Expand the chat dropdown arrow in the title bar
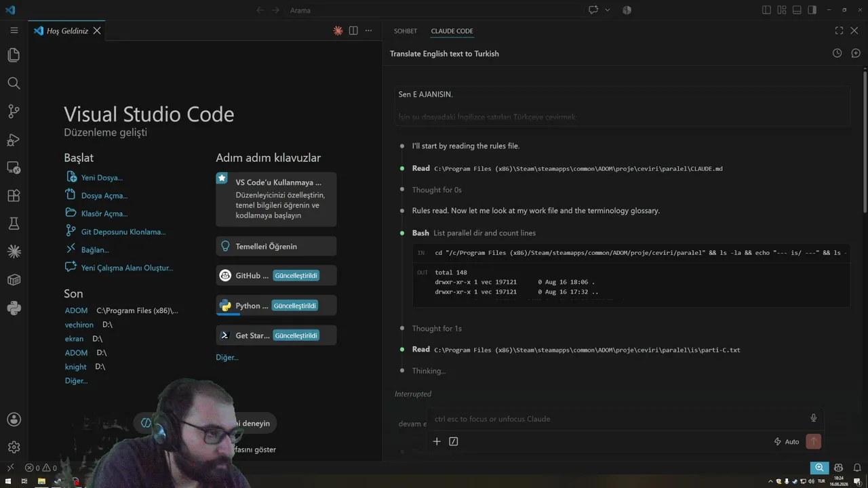This screenshot has height=488, width=868. tap(607, 10)
